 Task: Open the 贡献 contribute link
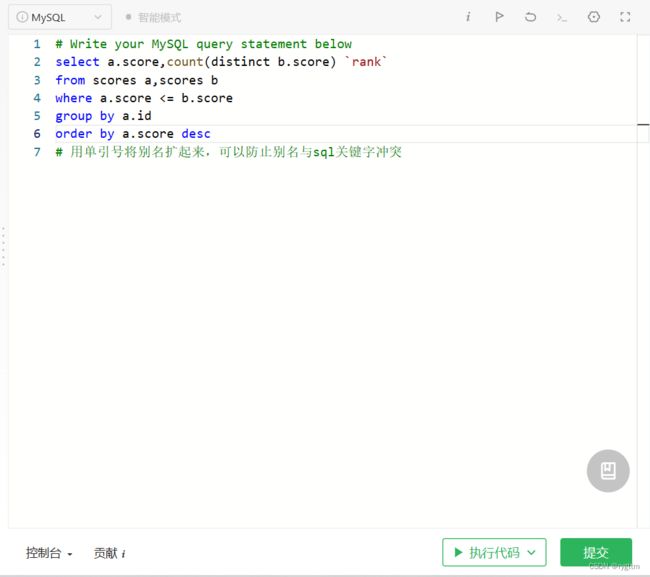click(109, 553)
